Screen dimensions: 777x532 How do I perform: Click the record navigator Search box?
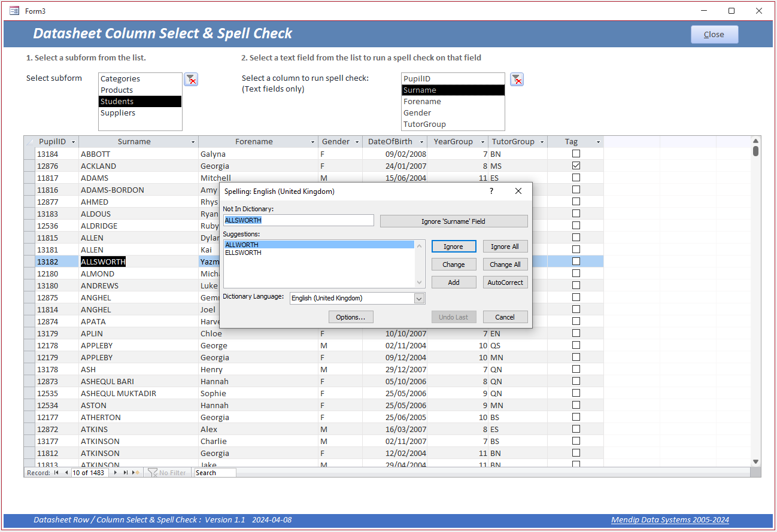[215, 473]
